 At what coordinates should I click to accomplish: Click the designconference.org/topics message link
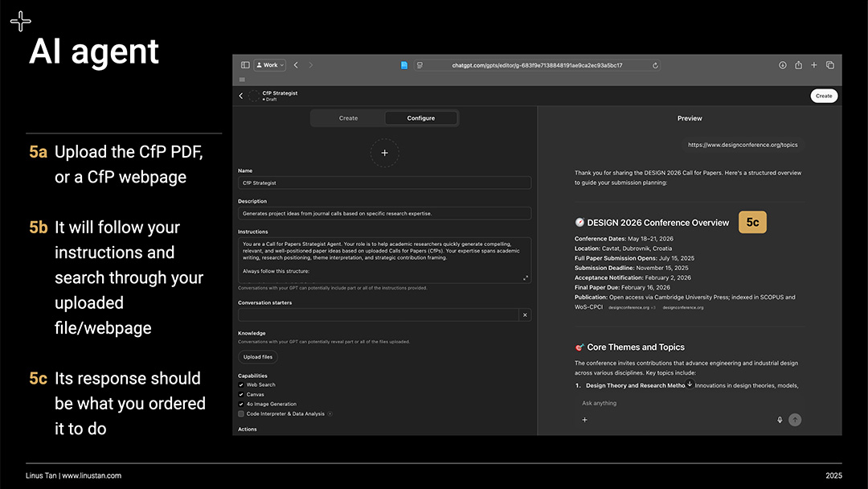tap(743, 145)
